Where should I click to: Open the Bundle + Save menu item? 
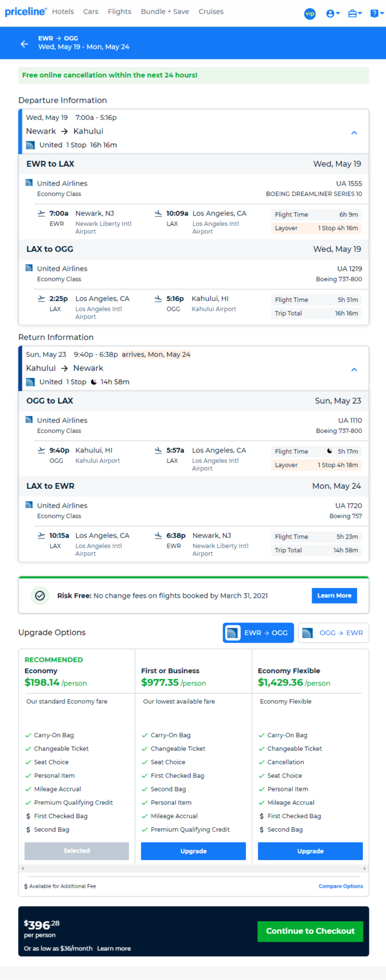point(165,12)
